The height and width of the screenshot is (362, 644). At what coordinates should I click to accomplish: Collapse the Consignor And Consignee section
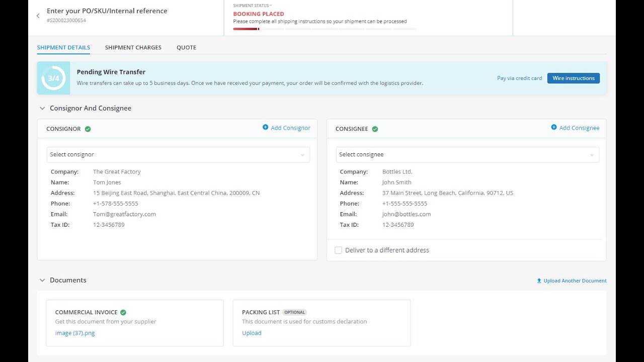pyautogui.click(x=42, y=108)
